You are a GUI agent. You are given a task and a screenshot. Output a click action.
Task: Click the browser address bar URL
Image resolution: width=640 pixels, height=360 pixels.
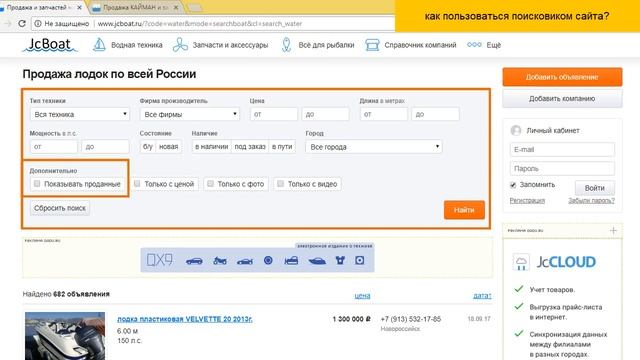pyautogui.click(x=200, y=24)
